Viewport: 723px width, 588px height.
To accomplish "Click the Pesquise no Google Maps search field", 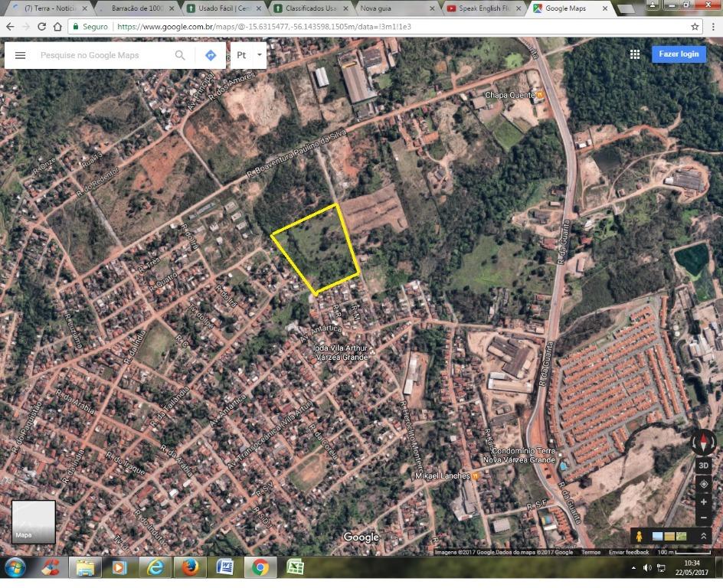I will (x=103, y=55).
